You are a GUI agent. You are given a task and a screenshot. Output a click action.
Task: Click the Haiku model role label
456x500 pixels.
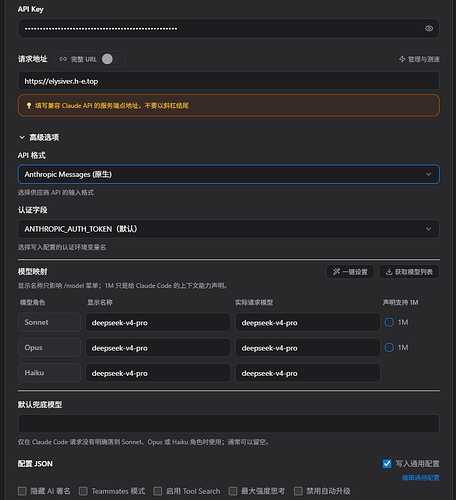pos(49,373)
